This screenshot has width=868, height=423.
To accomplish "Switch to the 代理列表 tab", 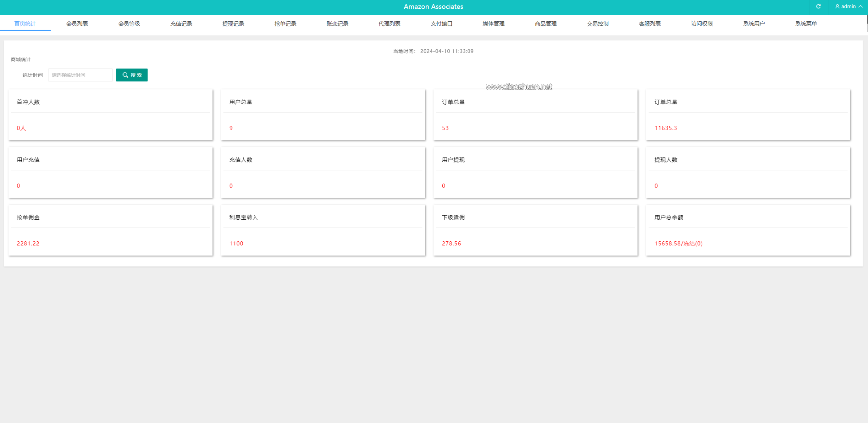I will pyautogui.click(x=390, y=24).
